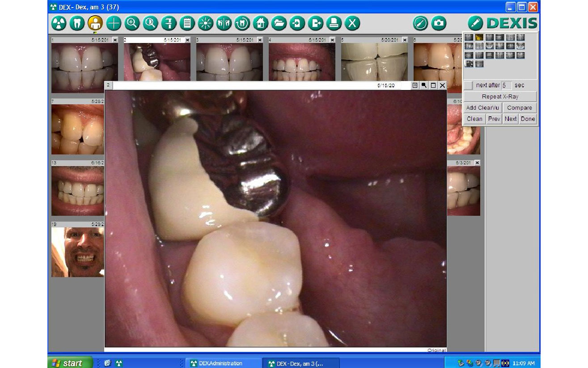Click the pencil icon beside DEXIS logo
The image size is (588, 368).
pos(475,23)
